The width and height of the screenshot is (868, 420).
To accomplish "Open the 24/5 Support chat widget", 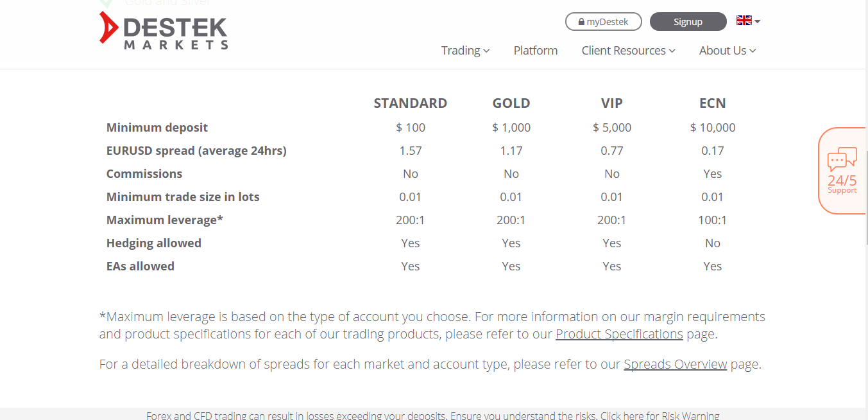I will (841, 170).
